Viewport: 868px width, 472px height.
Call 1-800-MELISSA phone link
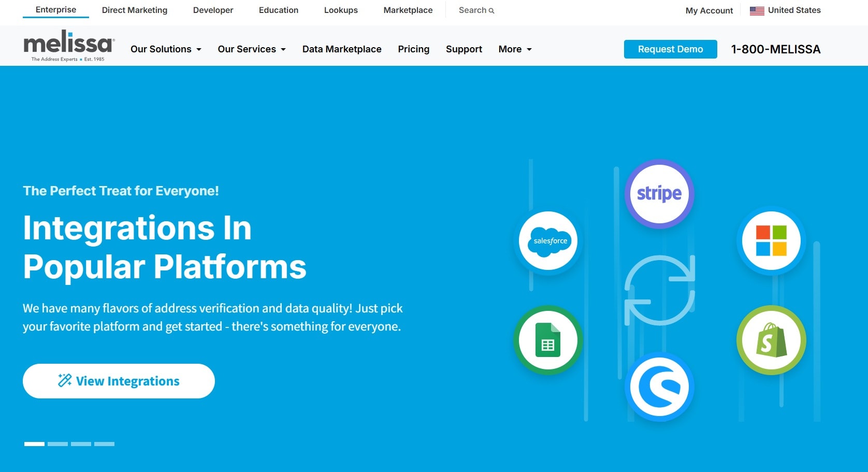click(776, 49)
